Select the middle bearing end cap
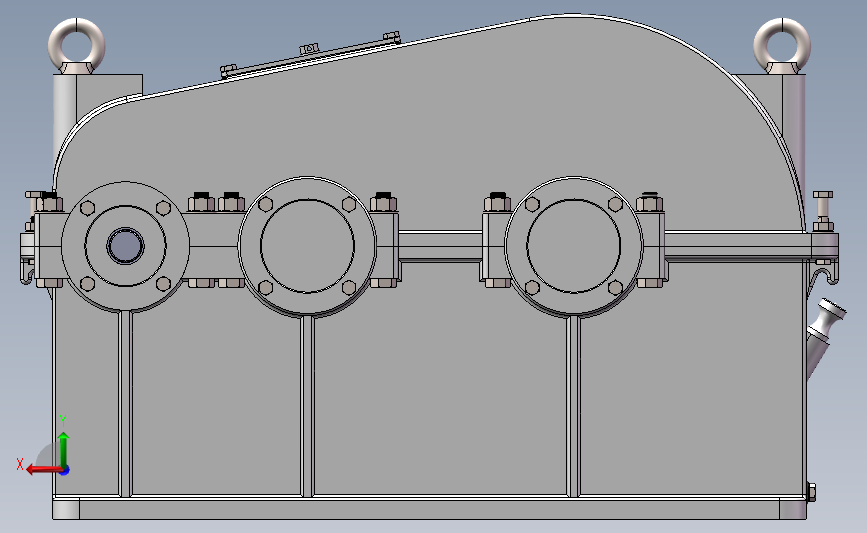867x533 pixels. (307, 246)
